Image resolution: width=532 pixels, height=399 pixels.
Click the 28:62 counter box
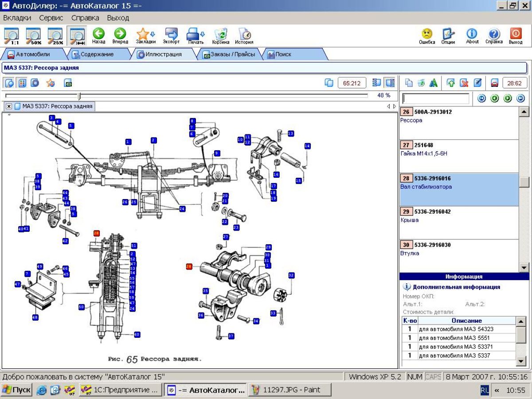(514, 83)
